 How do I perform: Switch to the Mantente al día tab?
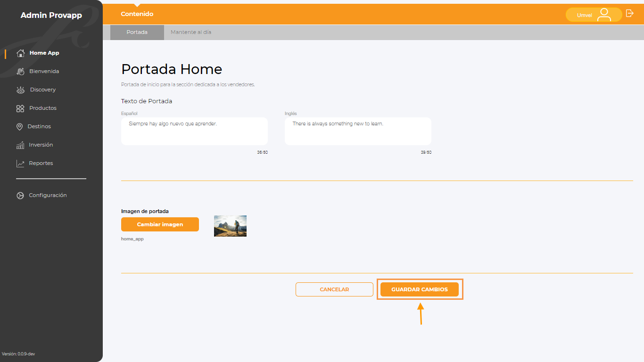(191, 32)
